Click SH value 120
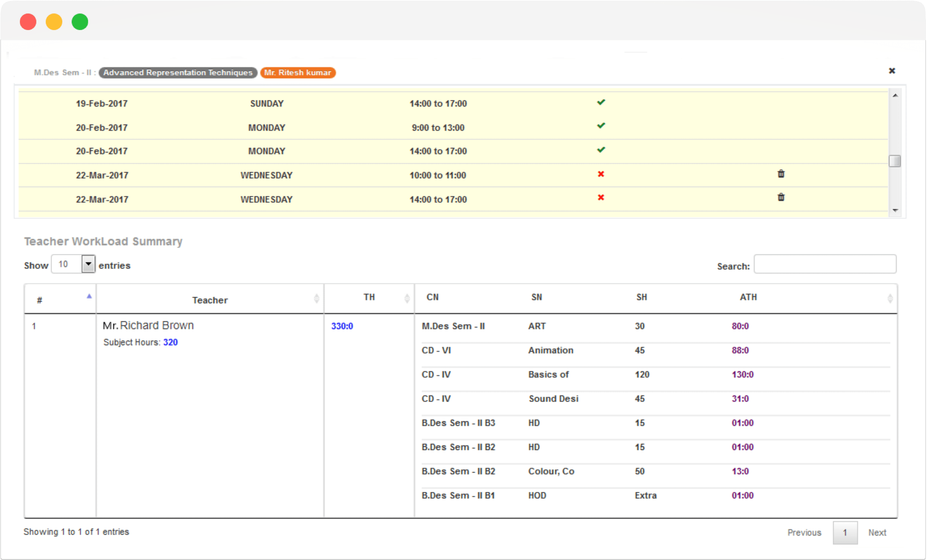Image resolution: width=927 pixels, height=560 pixels. coord(642,375)
